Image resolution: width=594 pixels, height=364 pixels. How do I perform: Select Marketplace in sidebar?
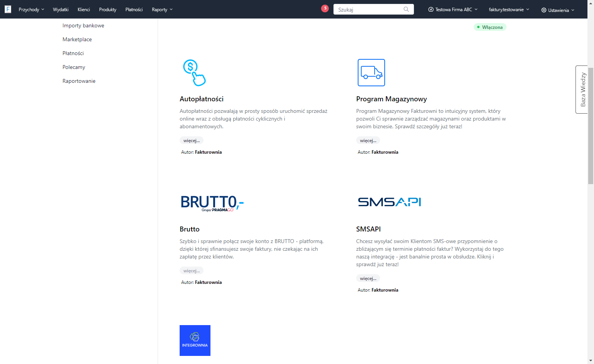click(77, 39)
